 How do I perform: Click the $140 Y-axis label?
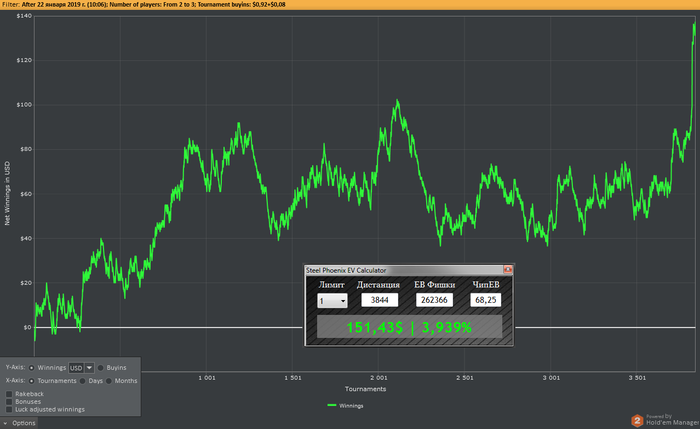[x=24, y=16]
